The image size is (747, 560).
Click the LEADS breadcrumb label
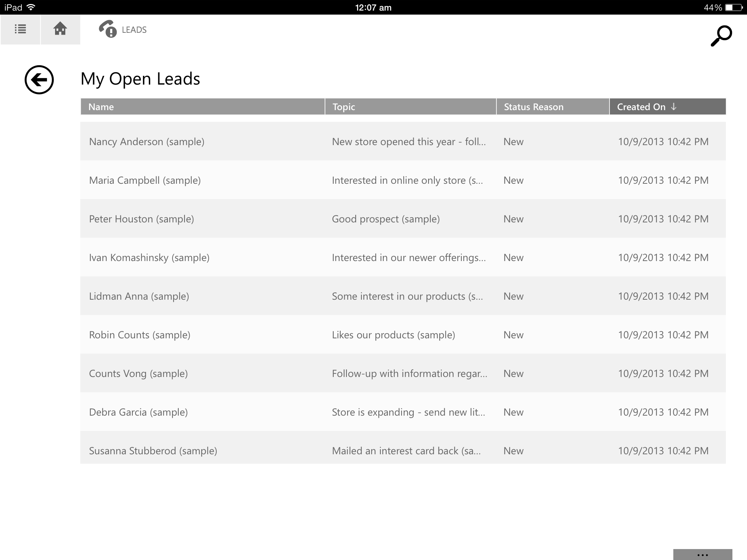[134, 30]
